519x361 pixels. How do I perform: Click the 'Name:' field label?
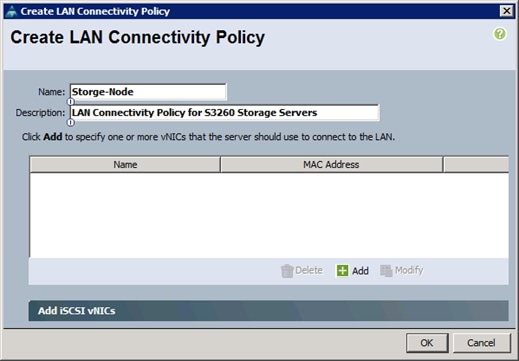[x=52, y=92]
